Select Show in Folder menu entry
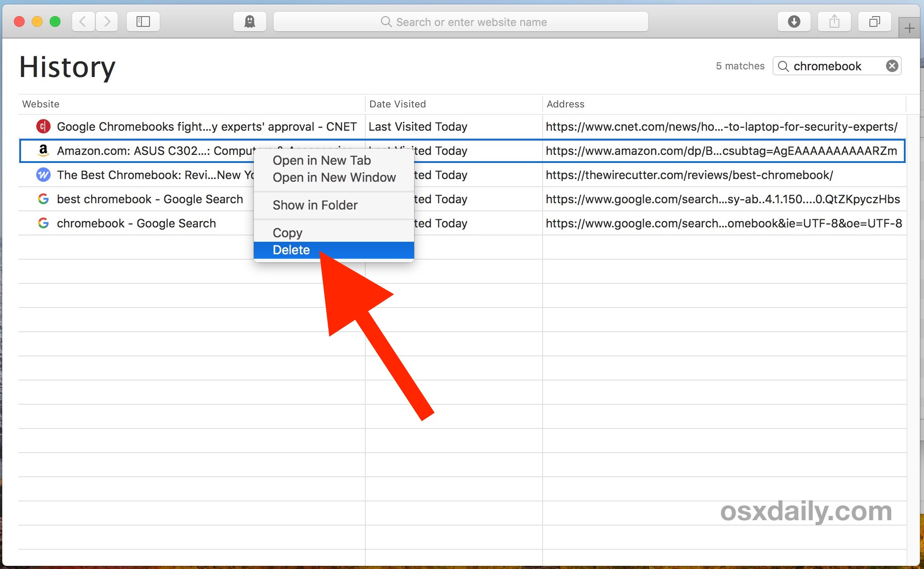Image resolution: width=924 pixels, height=569 pixels. 334,205
